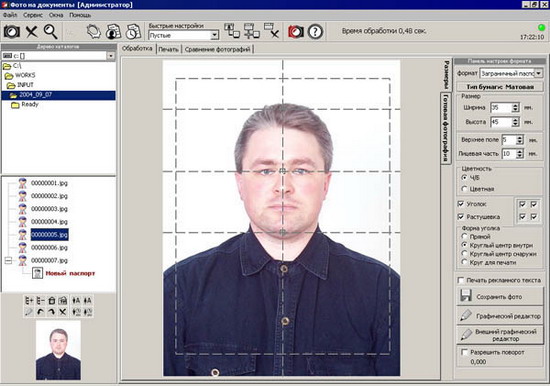Click the rotate left arrow icon
550x386 pixels.
click(40, 312)
